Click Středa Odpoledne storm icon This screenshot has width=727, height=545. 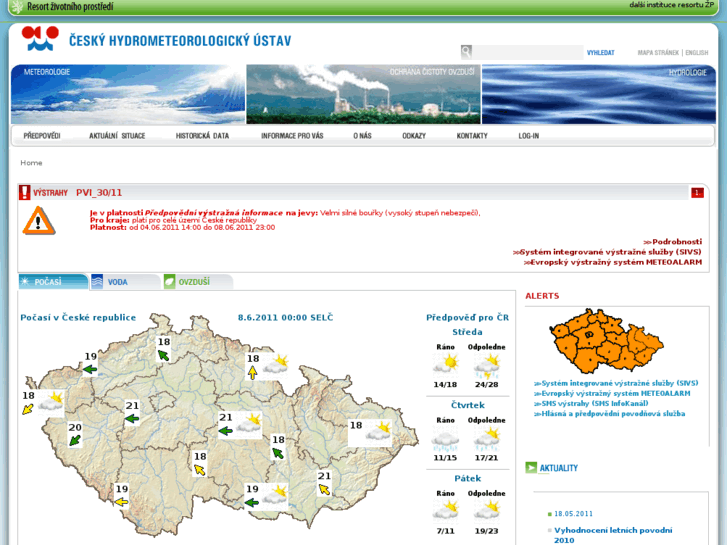click(486, 366)
